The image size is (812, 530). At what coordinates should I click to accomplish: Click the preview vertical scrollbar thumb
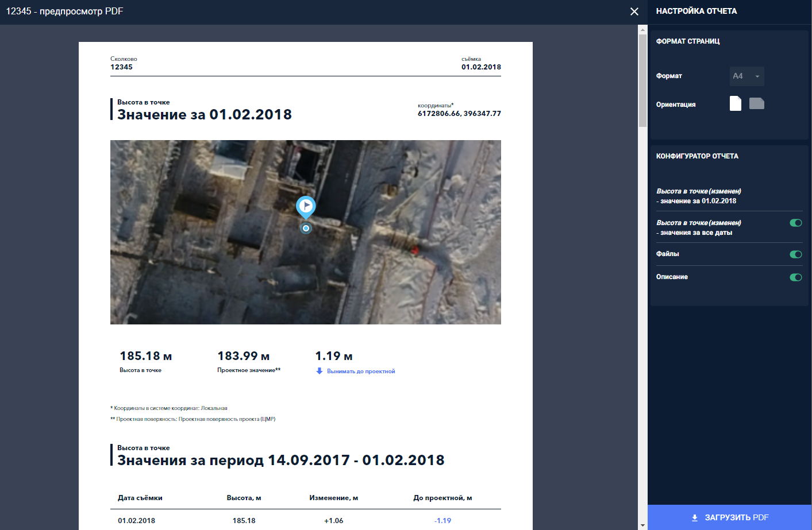pos(642,80)
